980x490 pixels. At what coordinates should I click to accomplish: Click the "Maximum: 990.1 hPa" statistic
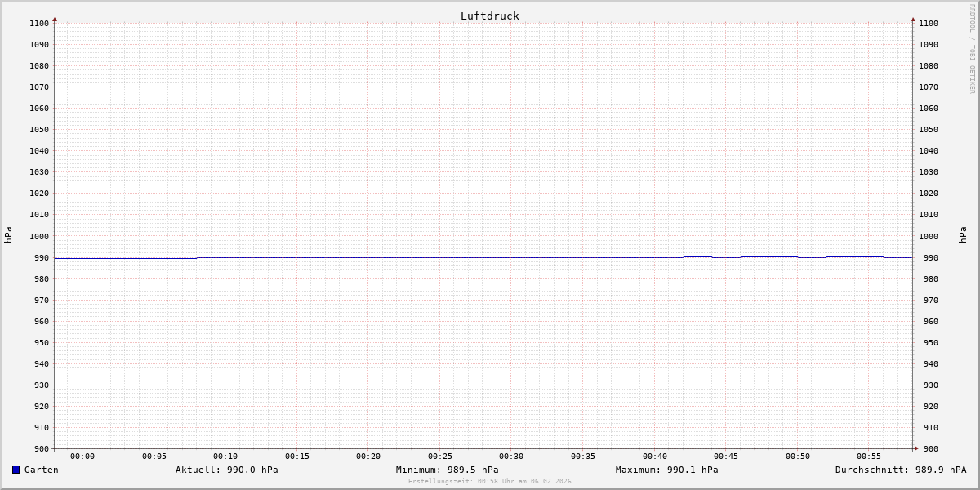click(666, 470)
